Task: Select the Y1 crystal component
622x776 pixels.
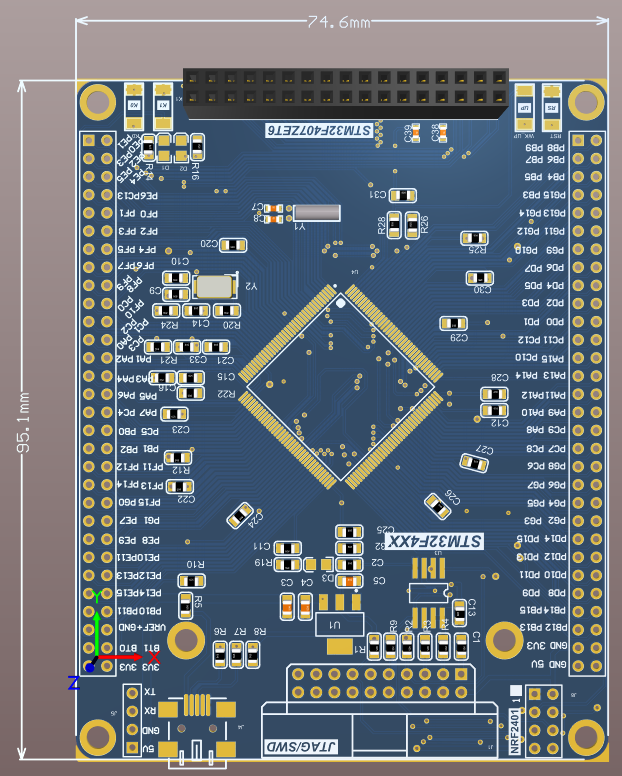Action: (317, 213)
